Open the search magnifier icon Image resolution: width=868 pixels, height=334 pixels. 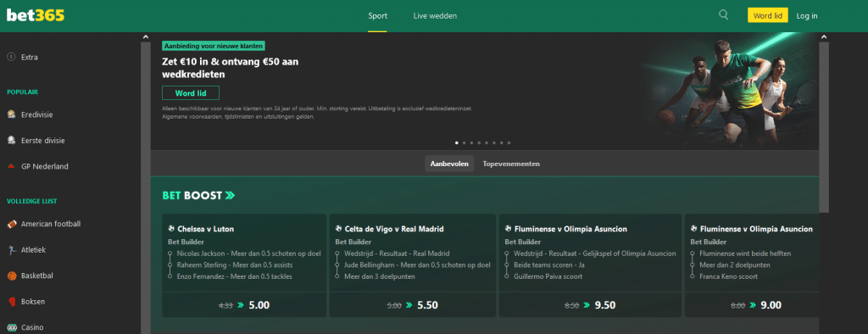723,15
